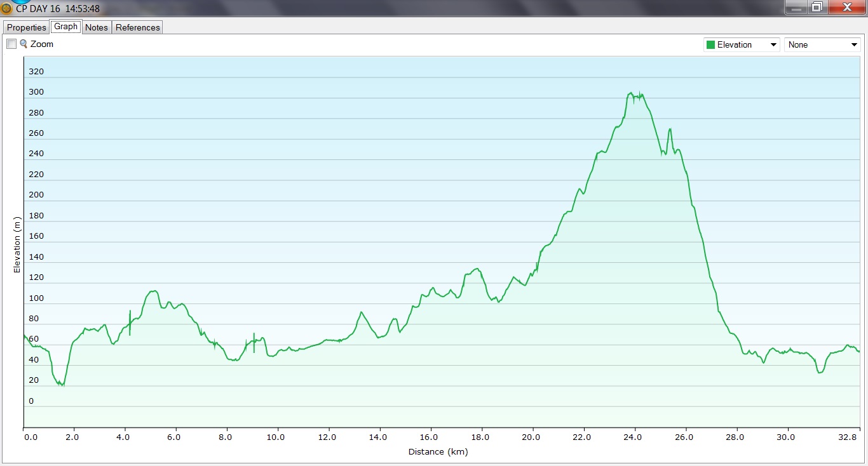Restore down the window using the title bar icon
868x466 pixels.
pyautogui.click(x=817, y=7)
